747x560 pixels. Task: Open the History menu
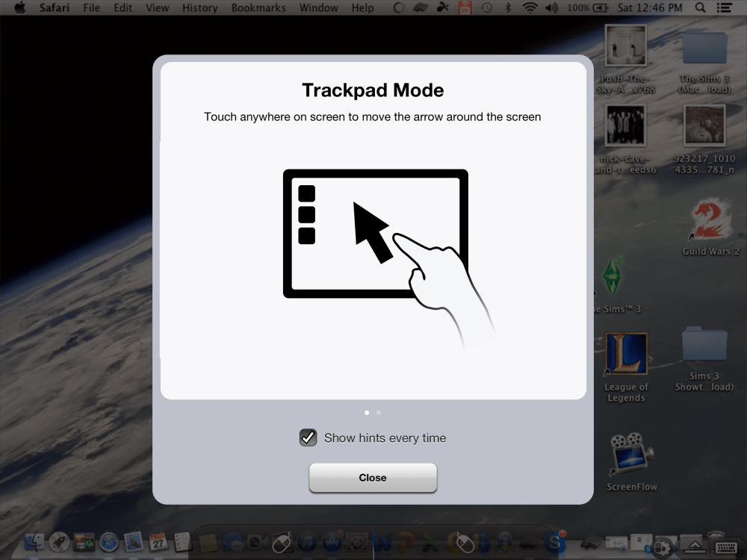pos(199,8)
